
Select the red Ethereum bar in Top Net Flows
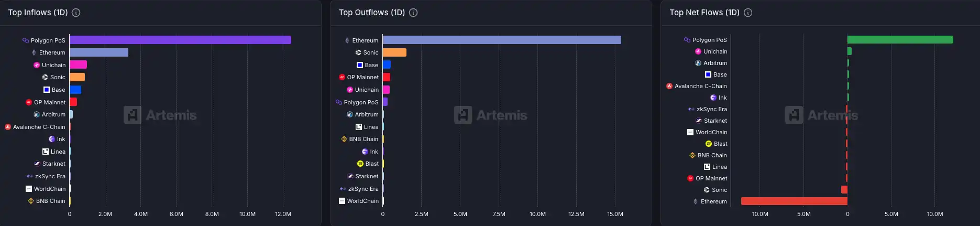coord(794,201)
